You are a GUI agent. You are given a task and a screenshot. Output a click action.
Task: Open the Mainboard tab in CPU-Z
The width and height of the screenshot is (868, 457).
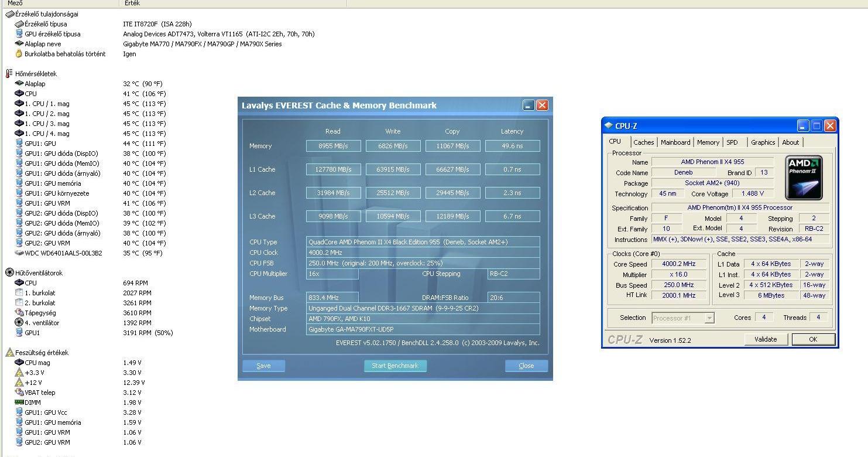click(675, 142)
